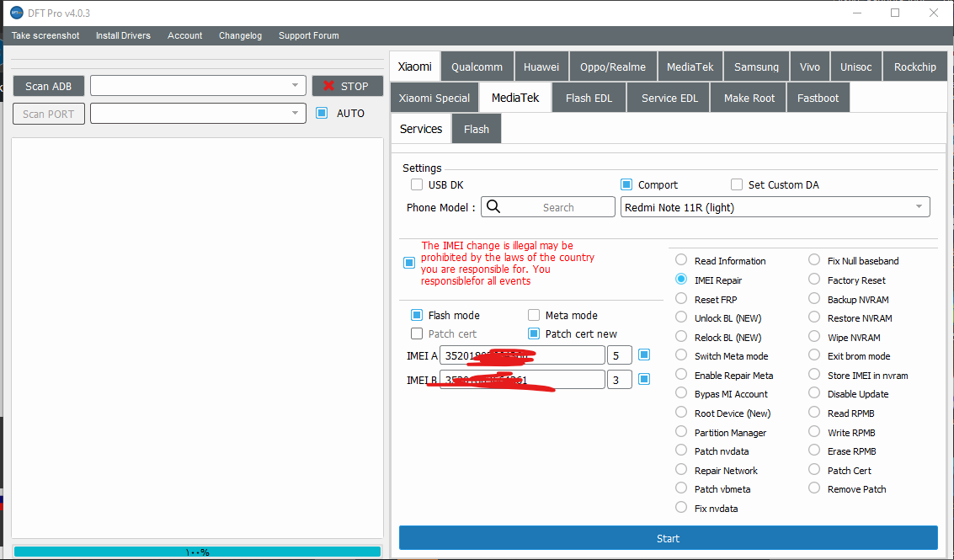Toggle the AUTO checkbox
This screenshot has width=954, height=560.
point(322,113)
